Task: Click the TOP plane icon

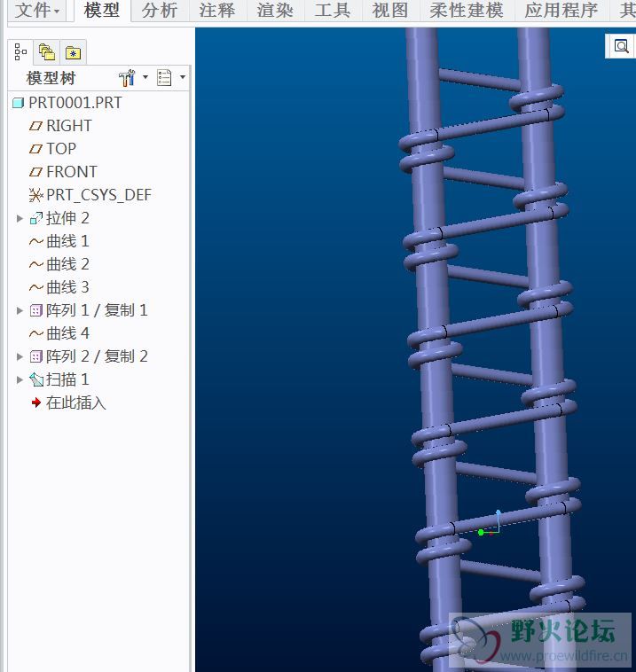Action: pos(35,149)
